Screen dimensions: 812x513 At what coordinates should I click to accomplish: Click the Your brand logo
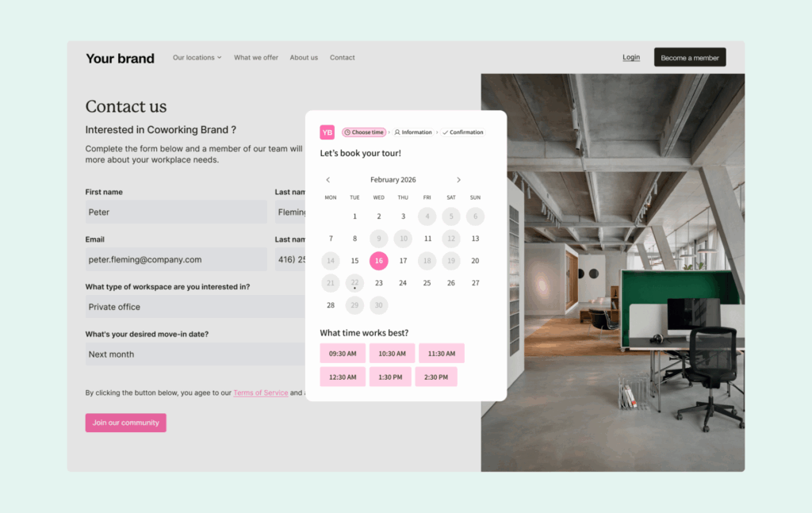pos(120,58)
